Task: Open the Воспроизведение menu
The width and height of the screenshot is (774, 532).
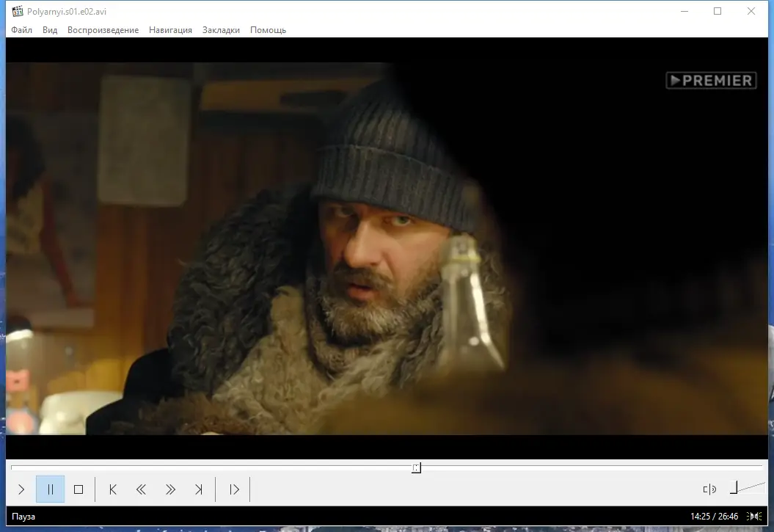Action: tap(103, 30)
